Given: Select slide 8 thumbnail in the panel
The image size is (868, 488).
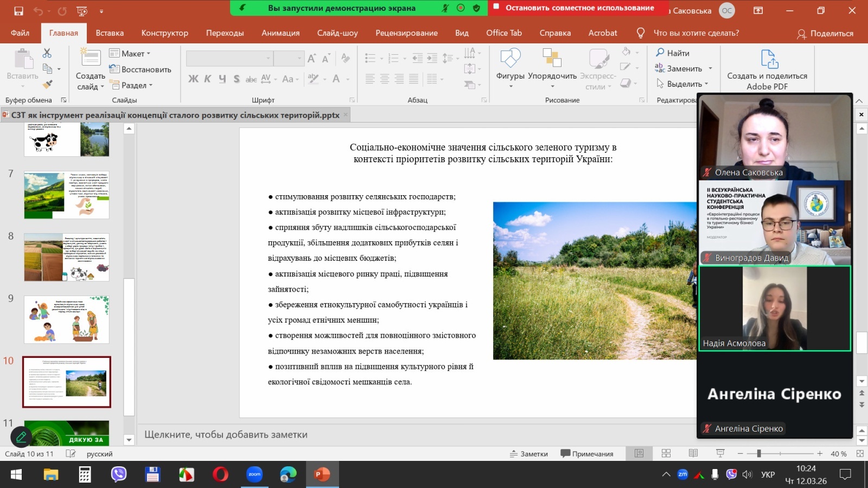Looking at the screenshot, I should pyautogui.click(x=67, y=257).
